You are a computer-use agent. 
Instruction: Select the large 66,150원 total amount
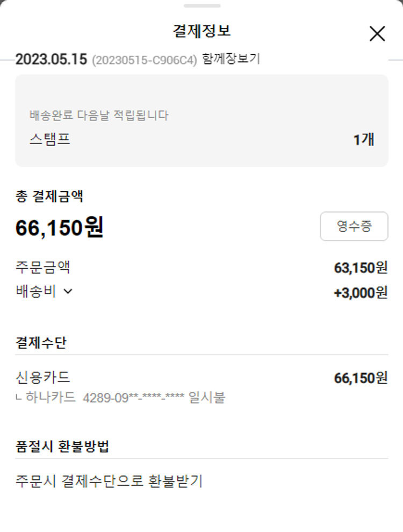coord(60,228)
